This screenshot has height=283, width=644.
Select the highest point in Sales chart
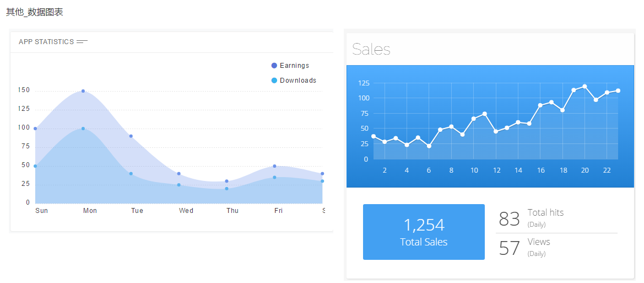tap(585, 87)
